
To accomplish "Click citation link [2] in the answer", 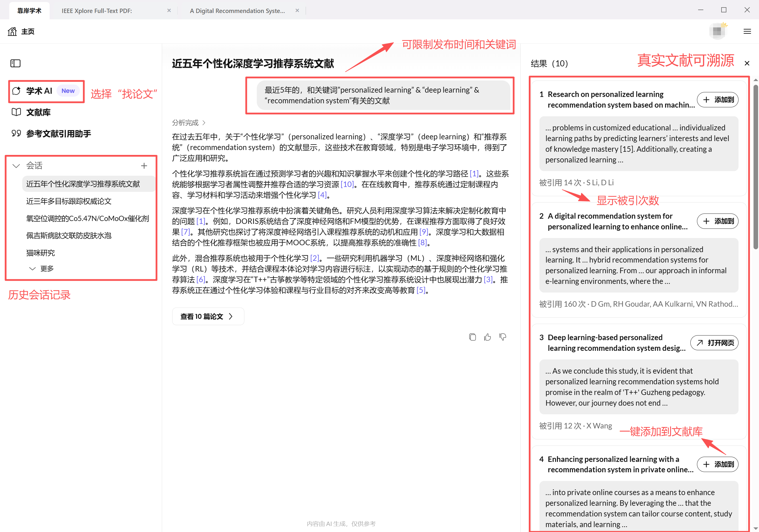I will (x=314, y=258).
